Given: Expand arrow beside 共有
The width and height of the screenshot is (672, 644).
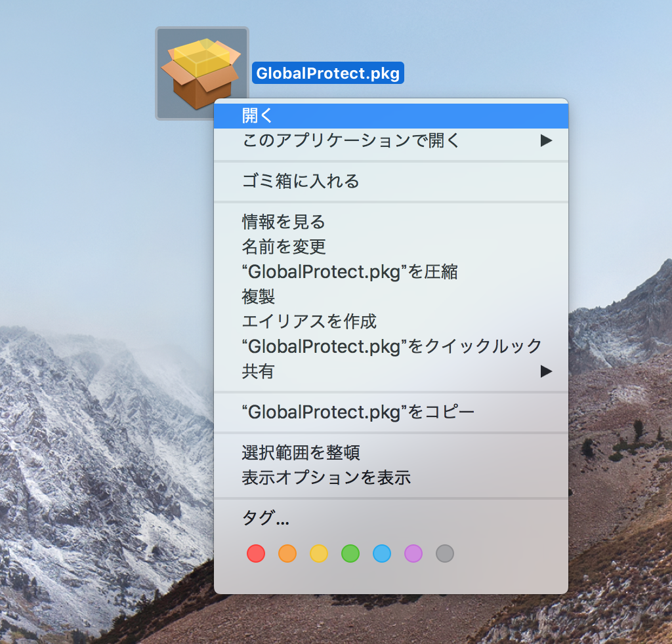Looking at the screenshot, I should point(546,371).
